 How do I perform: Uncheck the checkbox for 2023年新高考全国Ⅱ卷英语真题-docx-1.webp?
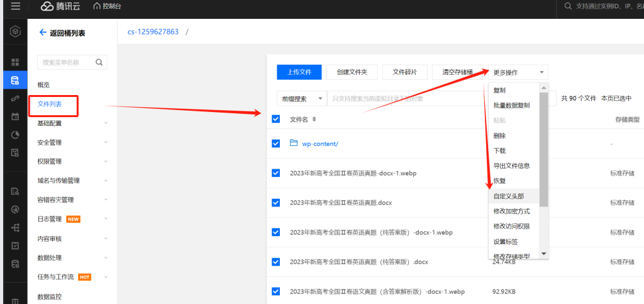(276, 173)
